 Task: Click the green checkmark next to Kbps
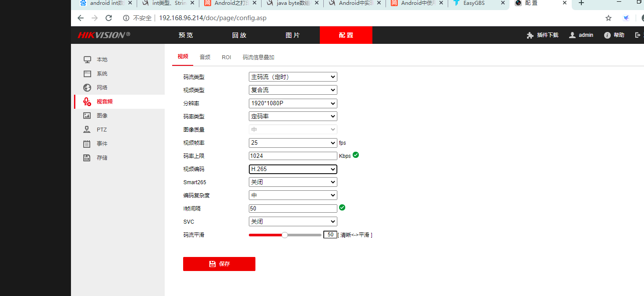[356, 155]
